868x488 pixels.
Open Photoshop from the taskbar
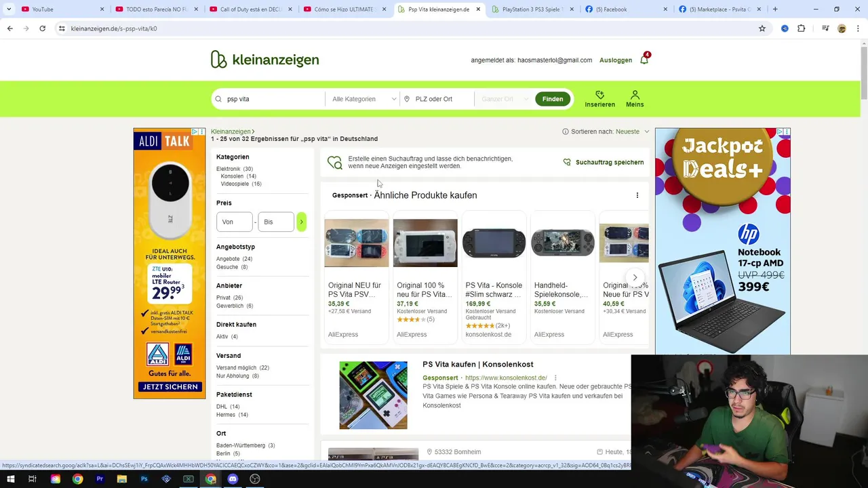(x=144, y=479)
